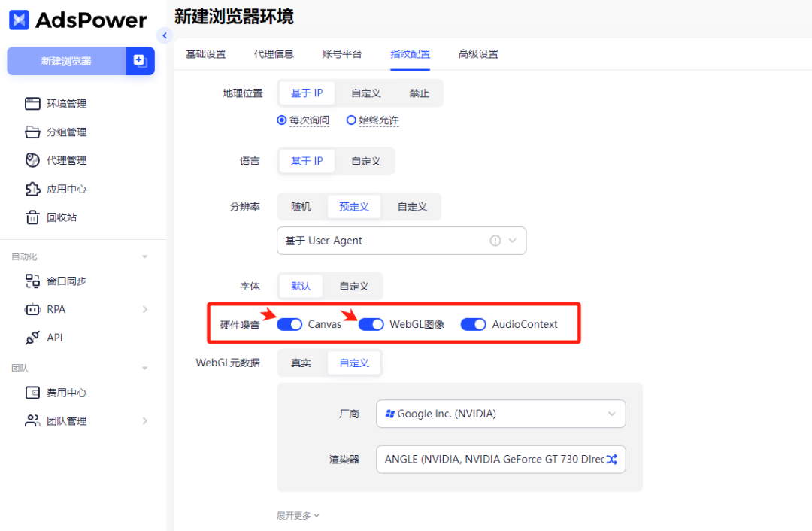Select the 每次询问 radio button

282,120
